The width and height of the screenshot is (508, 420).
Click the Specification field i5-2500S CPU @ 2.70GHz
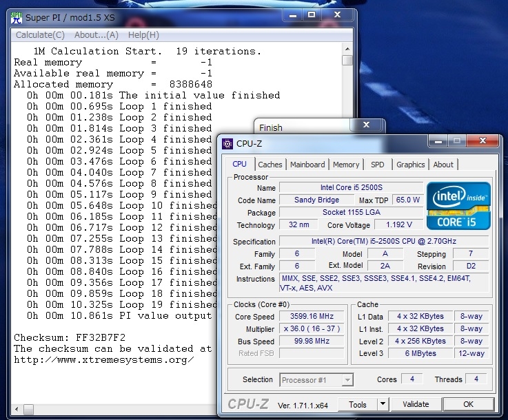(384, 241)
